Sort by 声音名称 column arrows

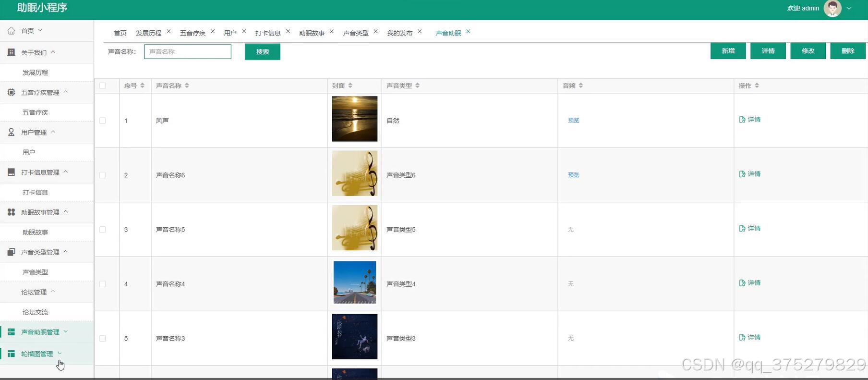coord(187,86)
